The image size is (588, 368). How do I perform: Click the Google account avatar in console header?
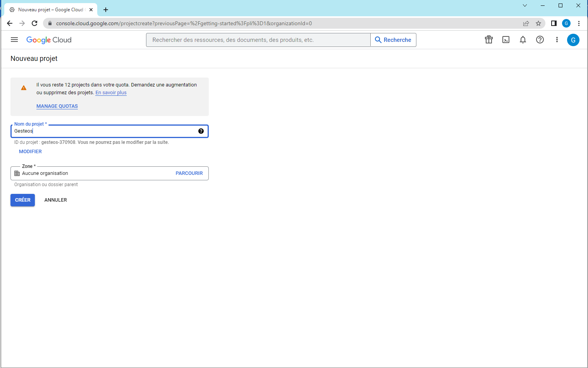click(573, 40)
